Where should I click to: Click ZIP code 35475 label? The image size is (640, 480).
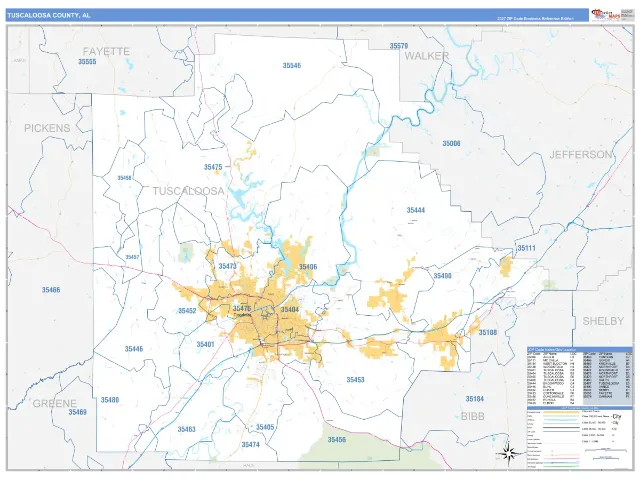[x=213, y=167]
